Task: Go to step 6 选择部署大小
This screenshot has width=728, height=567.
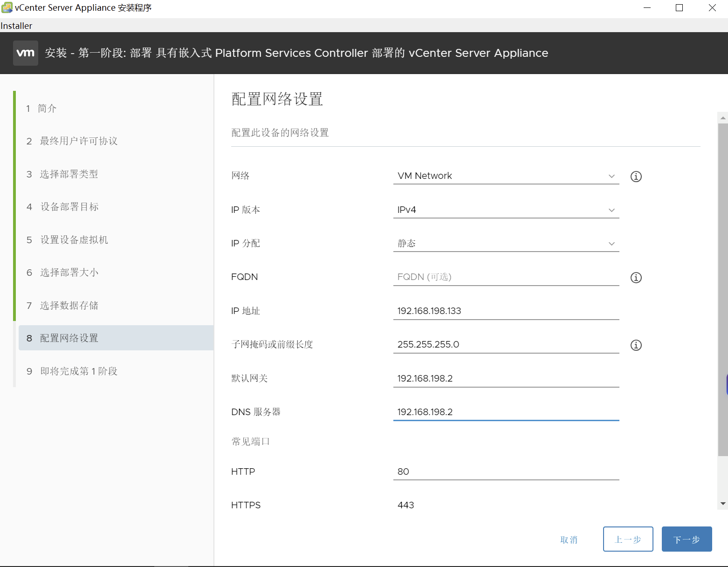Action: coord(62,272)
